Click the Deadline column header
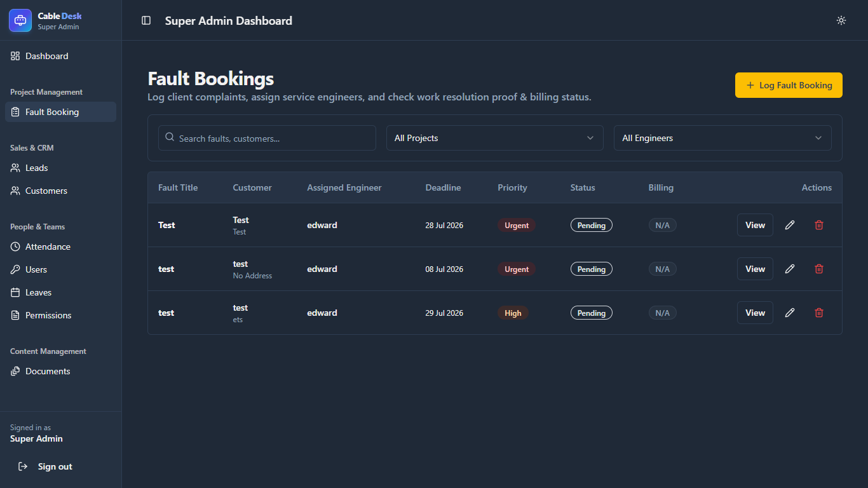This screenshot has width=868, height=488. 444,187
